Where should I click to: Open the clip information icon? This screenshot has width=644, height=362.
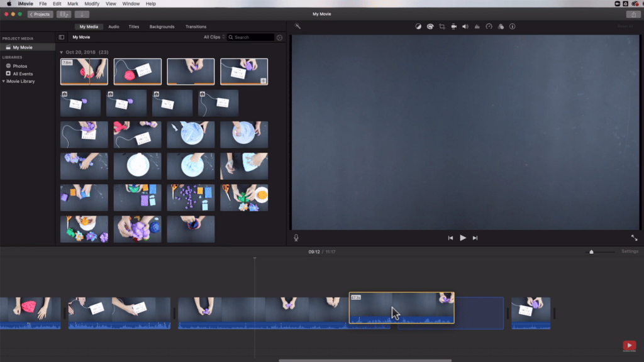click(x=512, y=26)
